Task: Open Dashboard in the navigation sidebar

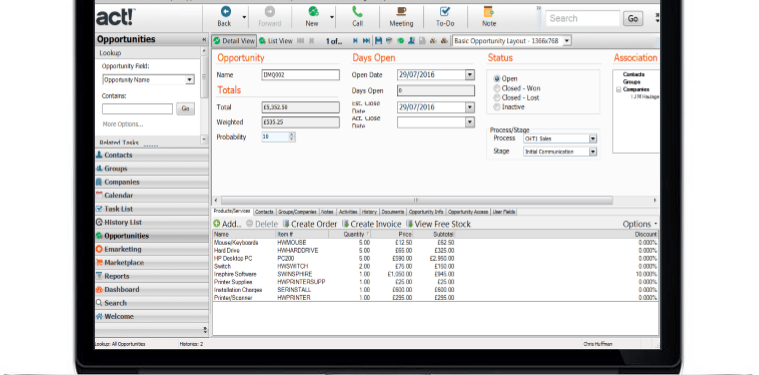Action: [x=152, y=289]
